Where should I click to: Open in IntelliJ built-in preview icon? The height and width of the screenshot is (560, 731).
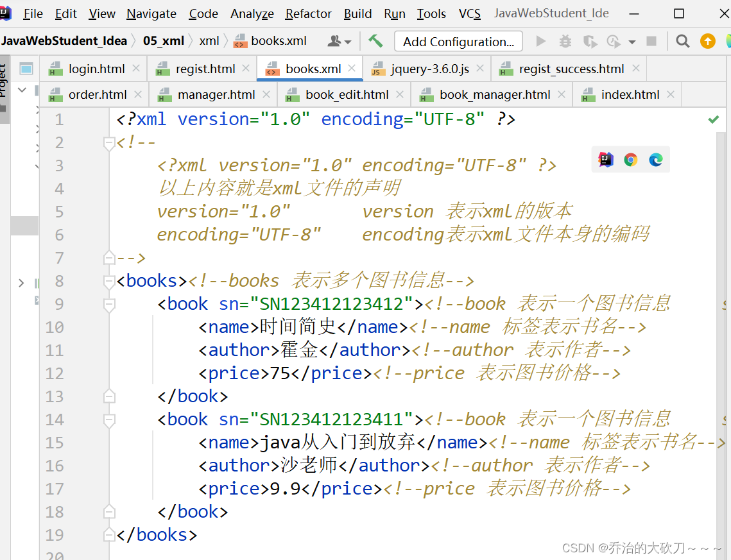(x=606, y=160)
